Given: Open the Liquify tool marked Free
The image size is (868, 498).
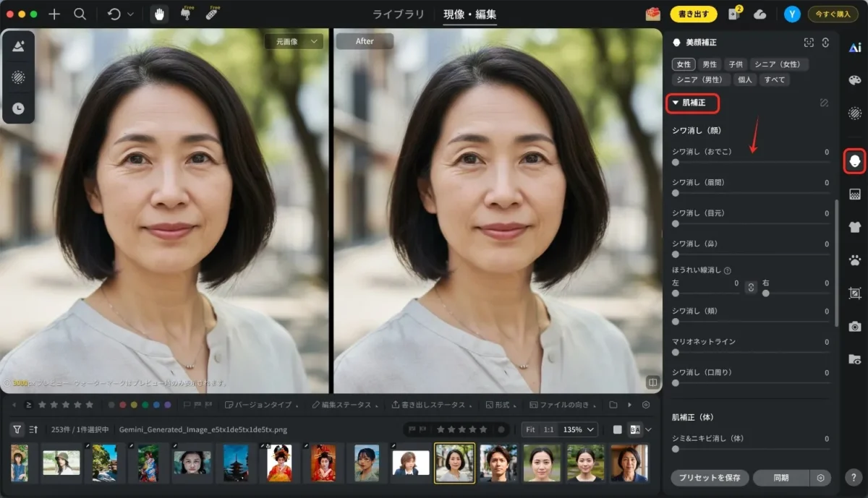Looking at the screenshot, I should (187, 14).
